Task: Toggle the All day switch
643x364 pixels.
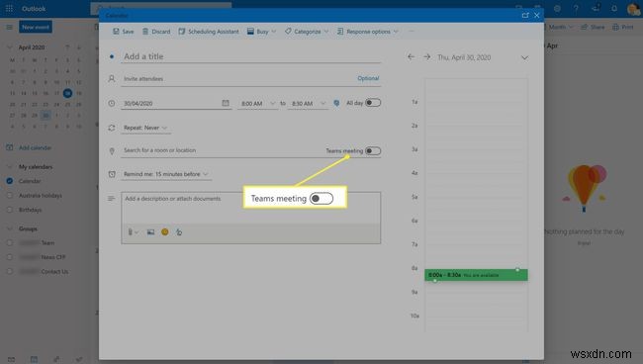Action: pyautogui.click(x=373, y=103)
